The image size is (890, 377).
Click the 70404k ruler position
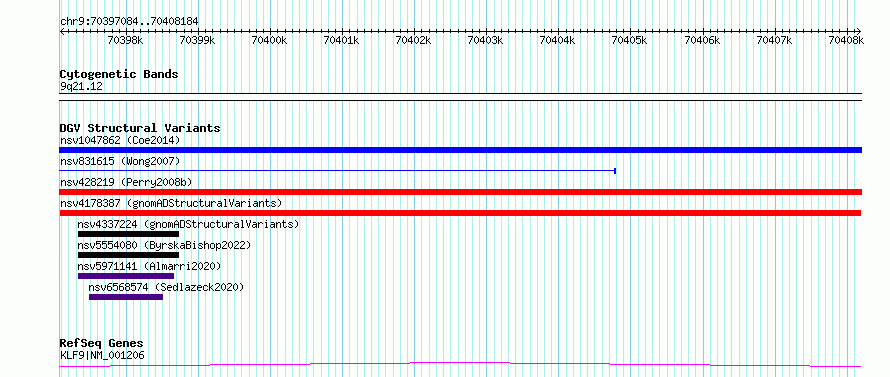pos(557,40)
